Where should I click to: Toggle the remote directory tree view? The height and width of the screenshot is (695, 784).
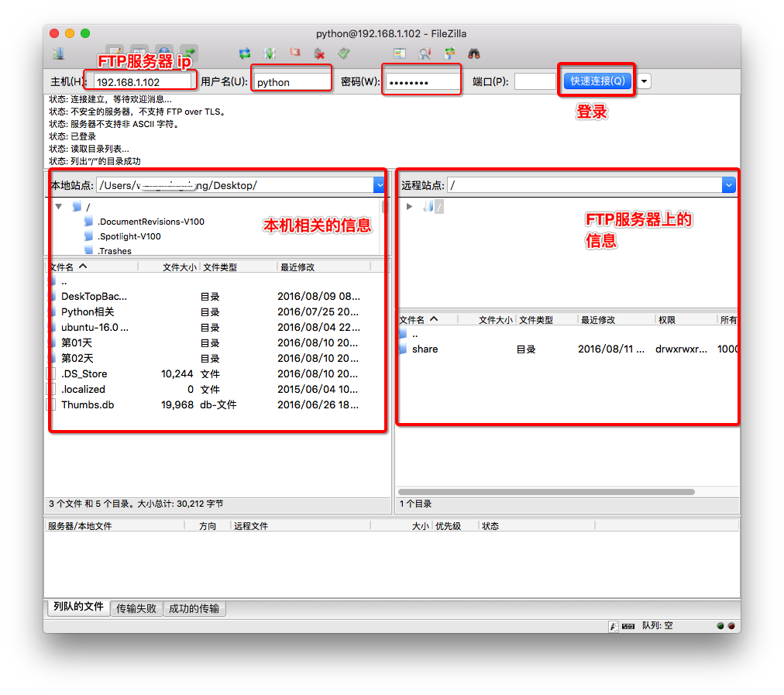[163, 53]
